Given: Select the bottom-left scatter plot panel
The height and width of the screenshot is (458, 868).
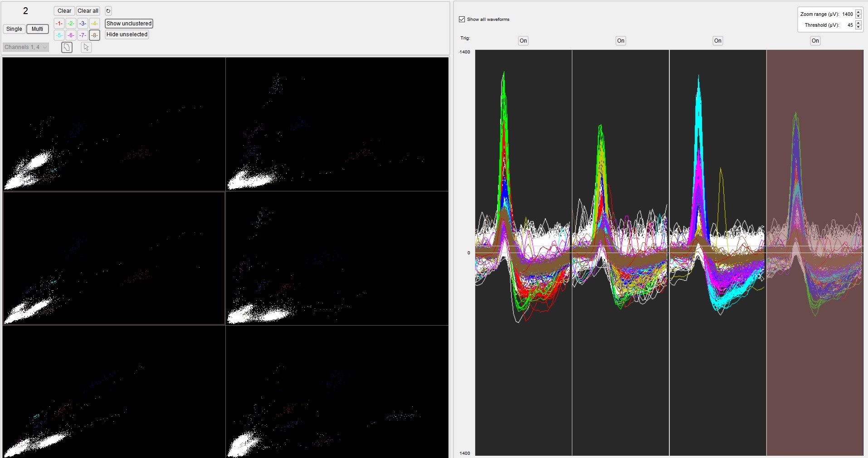Looking at the screenshot, I should (x=114, y=391).
